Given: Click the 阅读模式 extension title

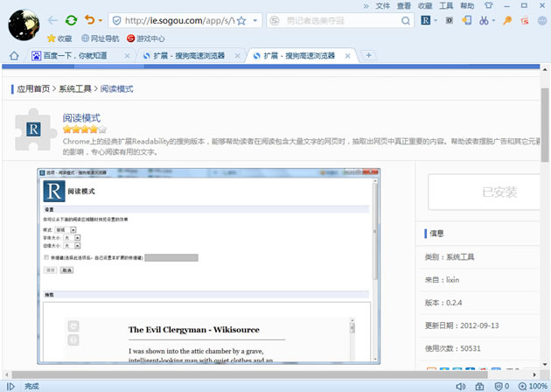Looking at the screenshot, I should click(81, 118).
